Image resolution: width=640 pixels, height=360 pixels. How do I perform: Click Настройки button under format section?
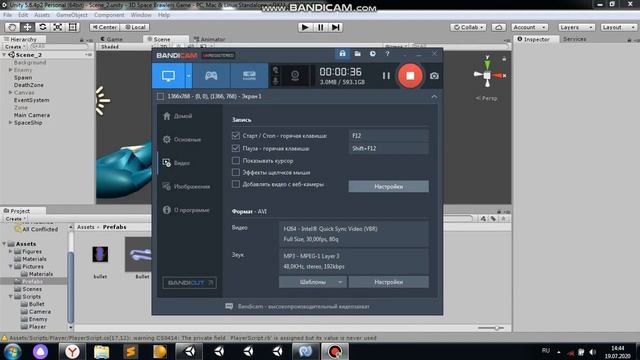coord(388,282)
